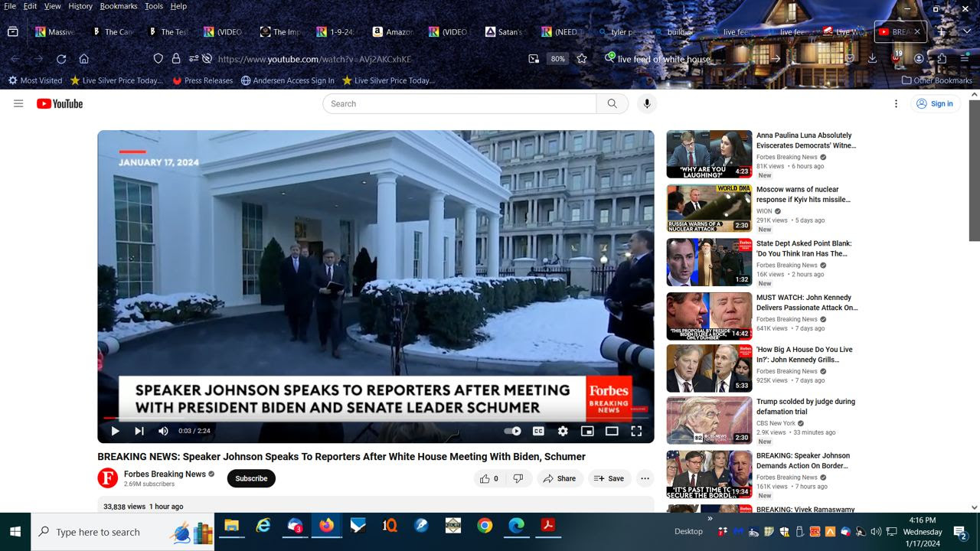Enter full screen mode
Viewport: 980px width, 551px height.
[636, 431]
